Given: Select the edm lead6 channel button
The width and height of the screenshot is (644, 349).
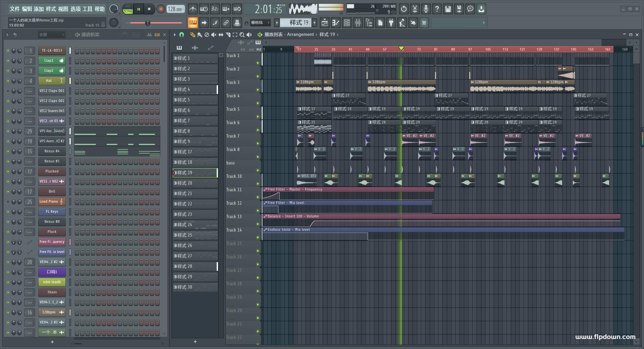Looking at the screenshot, I should pos(52,282).
